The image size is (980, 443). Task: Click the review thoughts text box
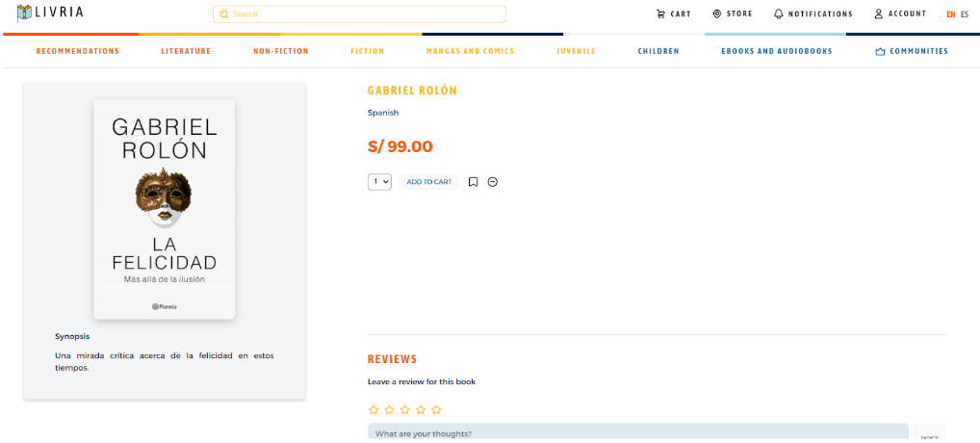[637, 432]
